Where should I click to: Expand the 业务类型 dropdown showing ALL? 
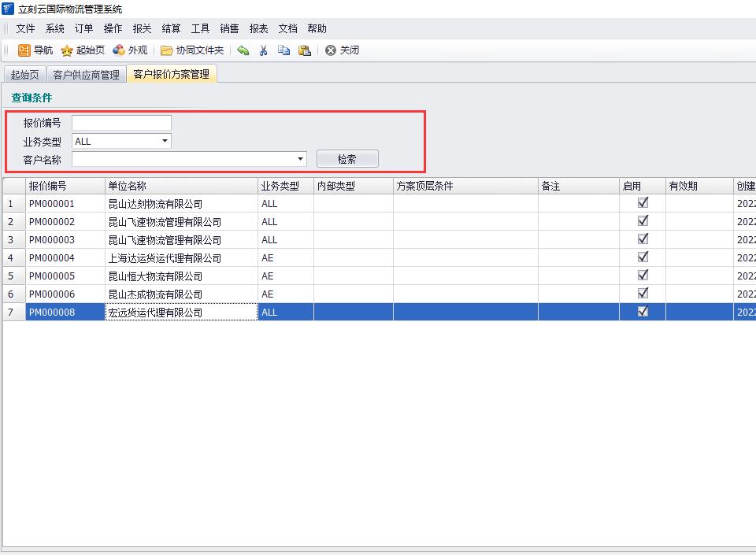click(x=165, y=141)
